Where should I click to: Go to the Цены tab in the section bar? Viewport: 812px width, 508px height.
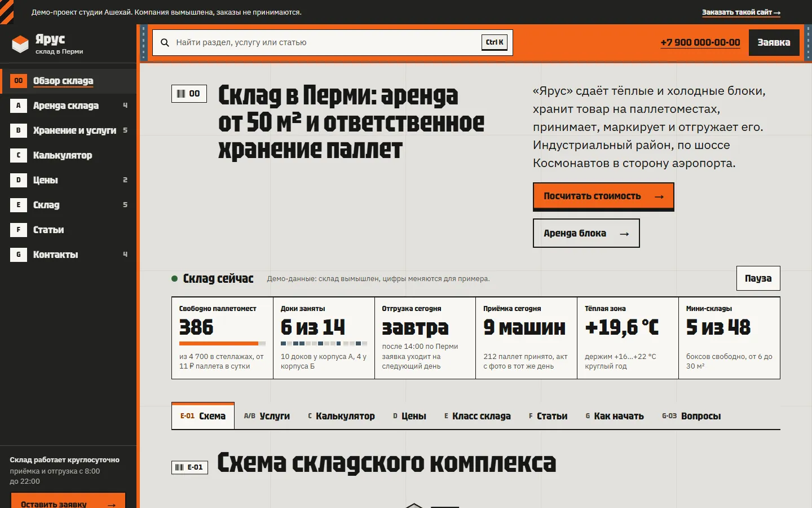pos(409,416)
